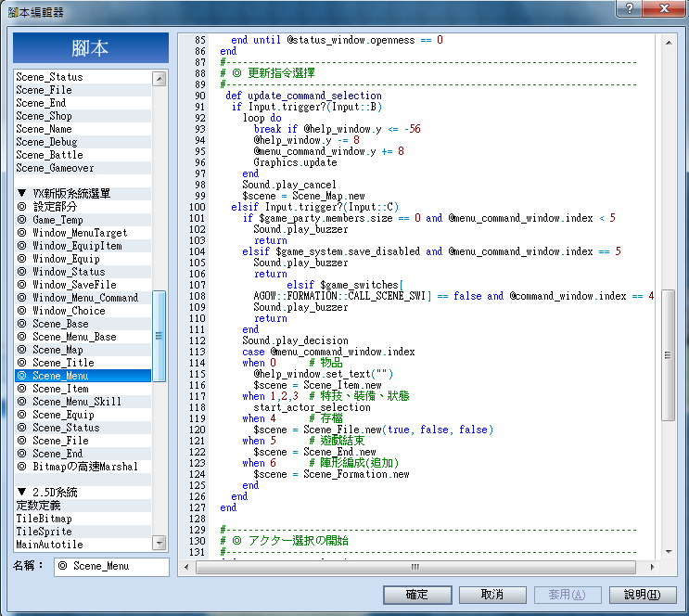Screen dimensions: 689x616
Task: Select the ▼ 2.5D系統 section header
Action: click(83, 493)
